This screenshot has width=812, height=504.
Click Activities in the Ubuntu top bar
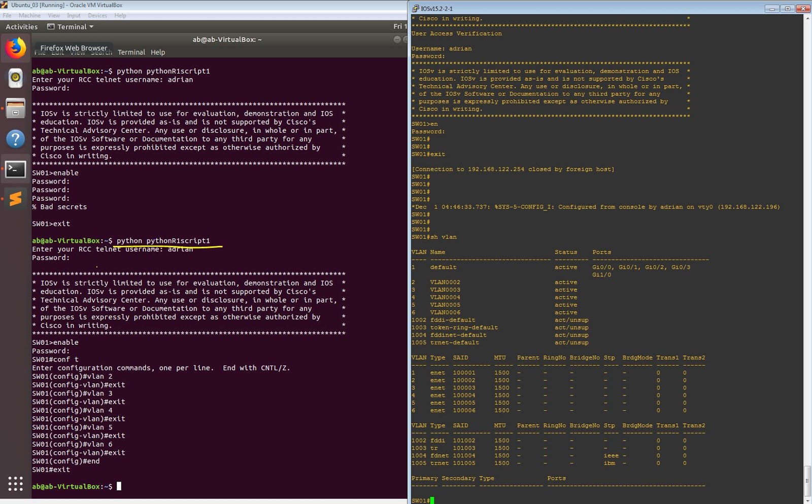(x=21, y=26)
